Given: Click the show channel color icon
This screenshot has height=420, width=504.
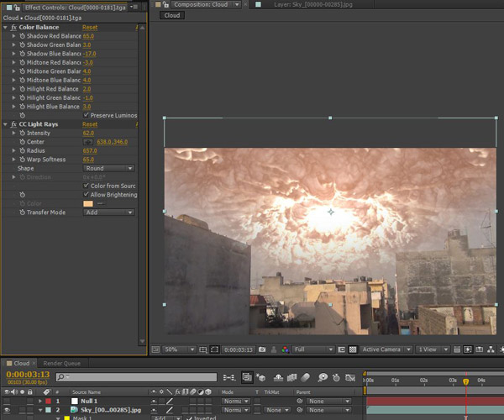Looking at the screenshot, I should coord(285,349).
